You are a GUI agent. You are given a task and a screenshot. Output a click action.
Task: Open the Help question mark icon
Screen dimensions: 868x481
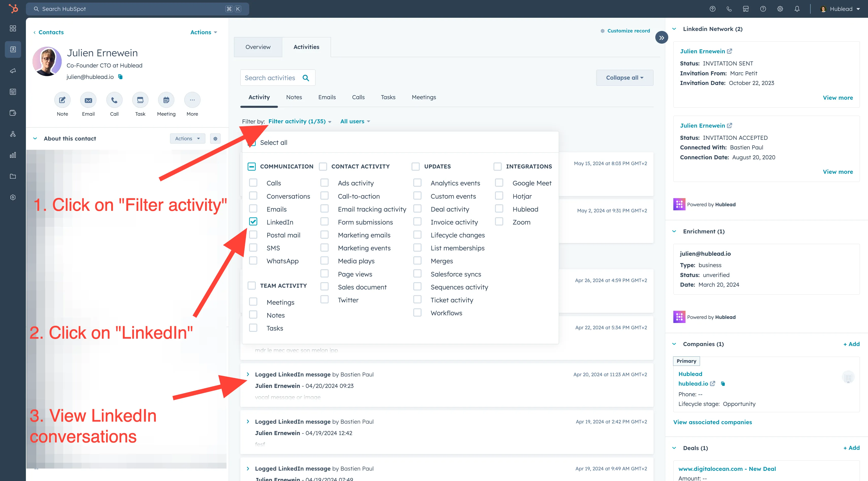[x=763, y=9]
